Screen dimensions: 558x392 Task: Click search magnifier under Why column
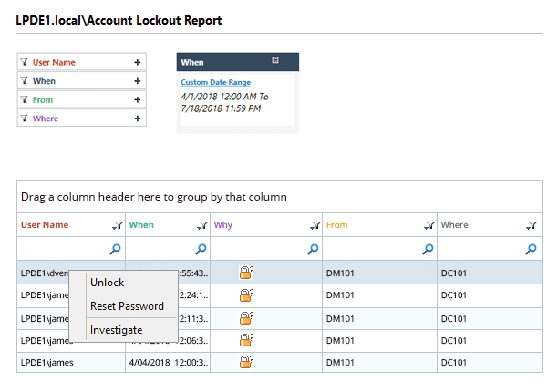pos(313,249)
